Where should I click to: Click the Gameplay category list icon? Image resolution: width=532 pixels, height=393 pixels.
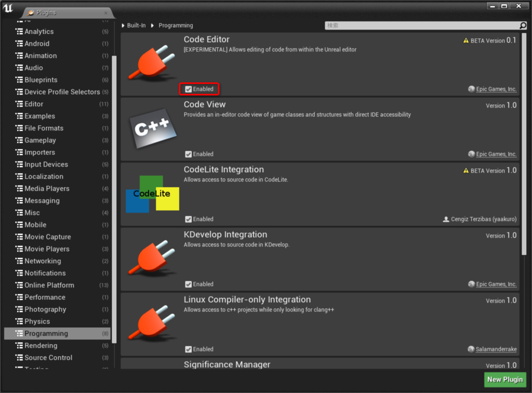tap(19, 140)
